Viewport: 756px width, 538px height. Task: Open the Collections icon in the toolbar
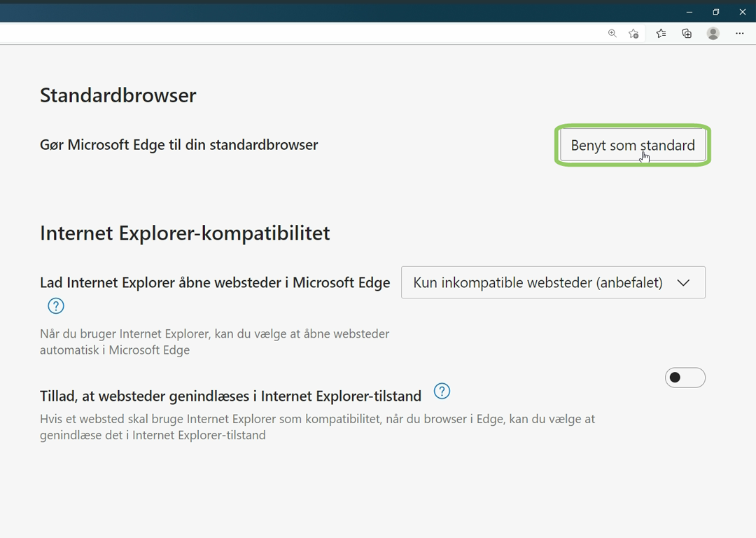pos(687,34)
